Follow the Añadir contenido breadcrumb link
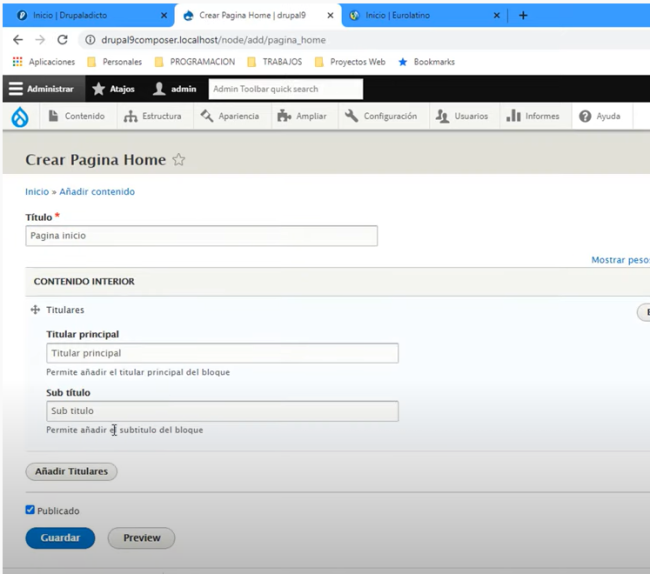Image resolution: width=650 pixels, height=574 pixels. pos(97,192)
